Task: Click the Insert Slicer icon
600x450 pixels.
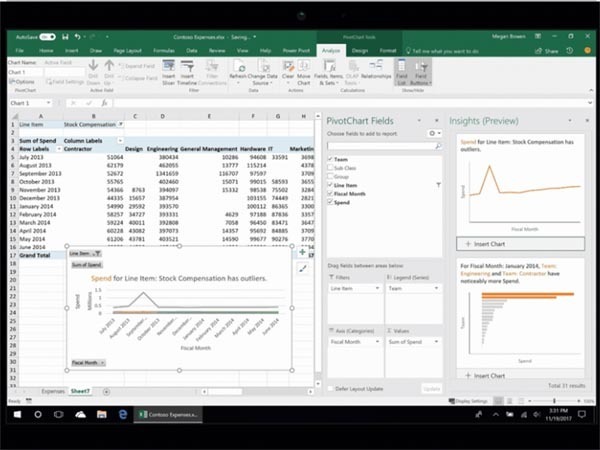Action: click(168, 72)
